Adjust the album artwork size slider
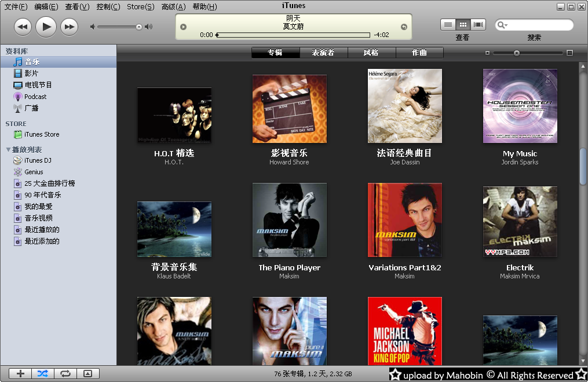The width and height of the screenshot is (588, 382). coord(517,53)
